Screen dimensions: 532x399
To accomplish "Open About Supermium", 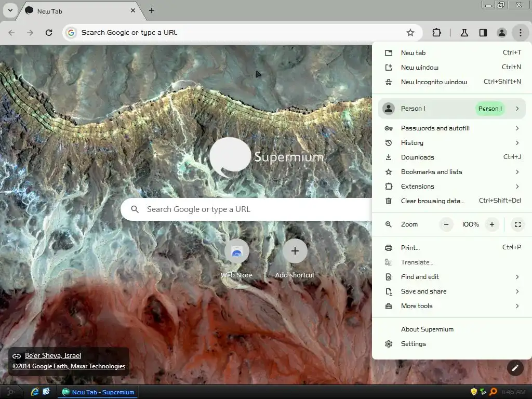I will pyautogui.click(x=451, y=329).
